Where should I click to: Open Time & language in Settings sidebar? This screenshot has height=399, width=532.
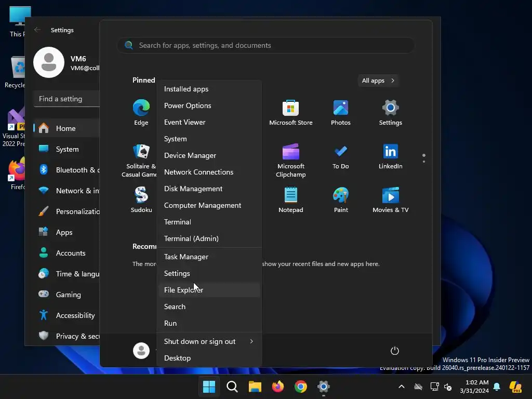pos(66,274)
